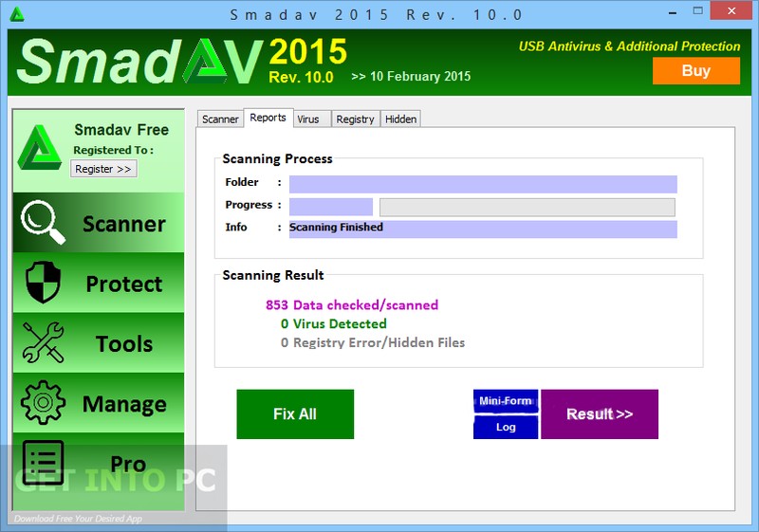Click the Scanner magnifying glass icon
Screen dimensions: 759x532
[x=44, y=223]
